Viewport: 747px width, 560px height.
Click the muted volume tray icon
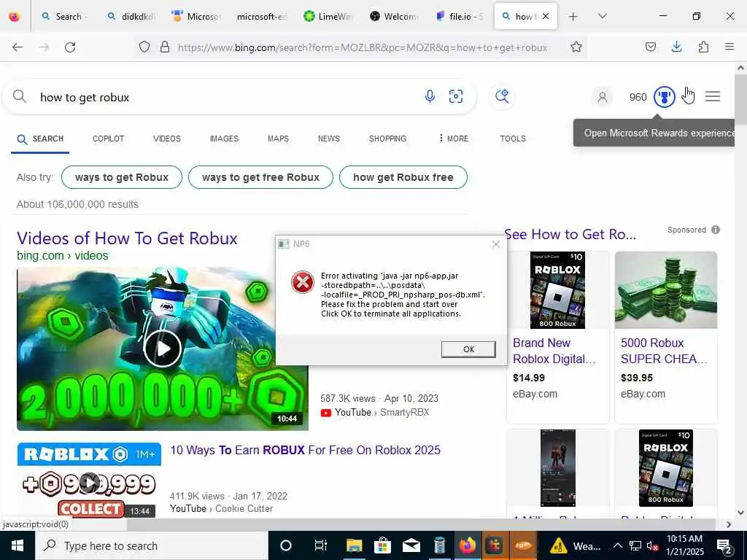coord(653,545)
